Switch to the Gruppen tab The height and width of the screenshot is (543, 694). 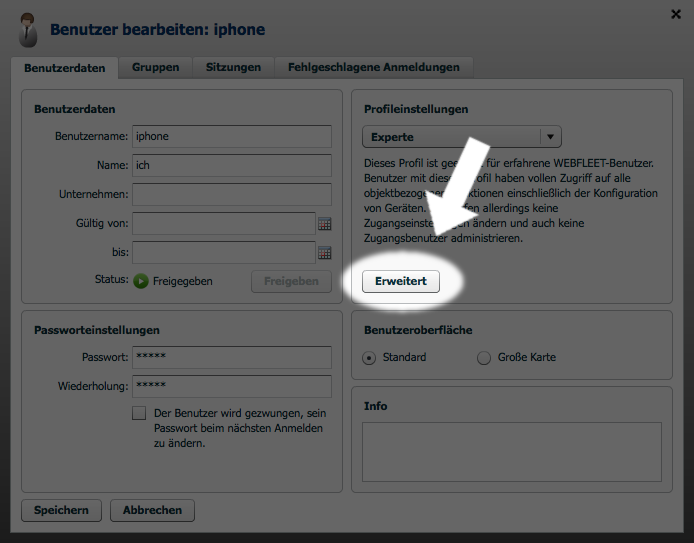(x=155, y=67)
